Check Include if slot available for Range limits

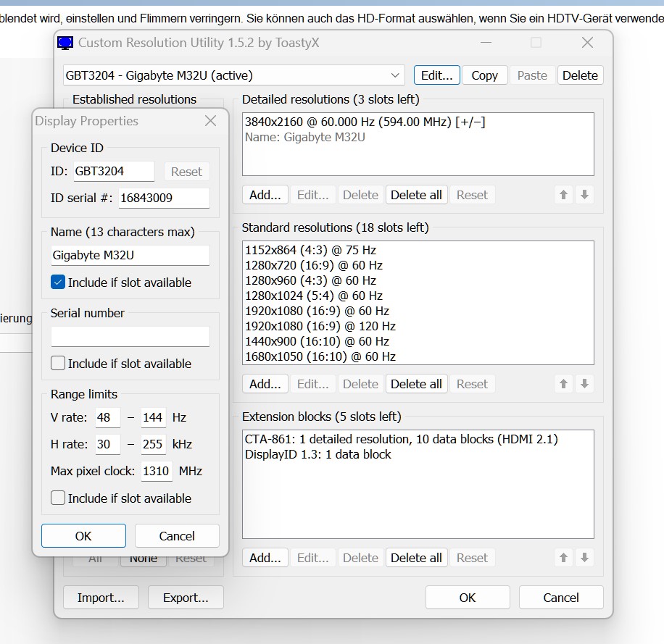coord(59,498)
